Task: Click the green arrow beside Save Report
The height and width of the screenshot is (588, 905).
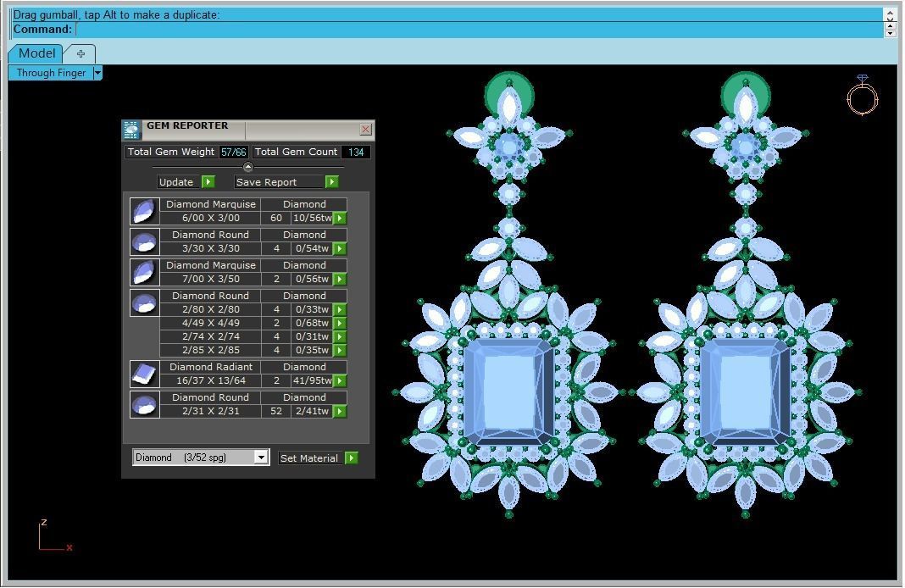Action: (x=331, y=182)
